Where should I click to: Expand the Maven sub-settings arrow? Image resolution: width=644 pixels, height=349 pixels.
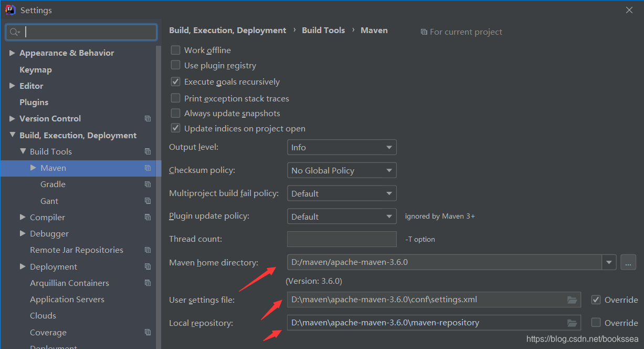tap(33, 168)
